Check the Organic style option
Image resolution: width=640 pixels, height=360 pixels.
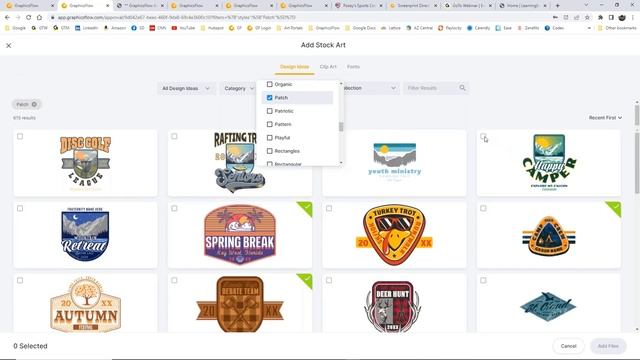tap(269, 84)
